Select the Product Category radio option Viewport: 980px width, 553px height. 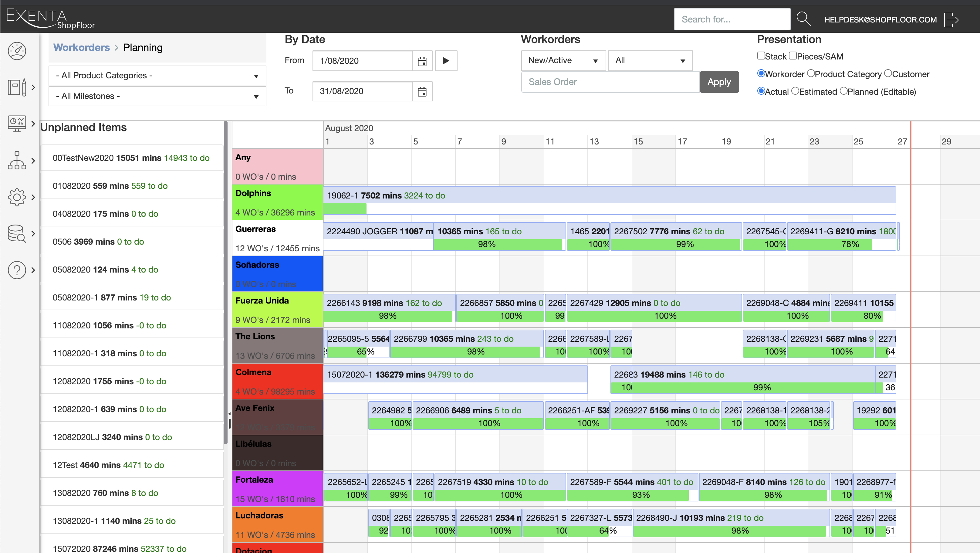pyautogui.click(x=811, y=73)
